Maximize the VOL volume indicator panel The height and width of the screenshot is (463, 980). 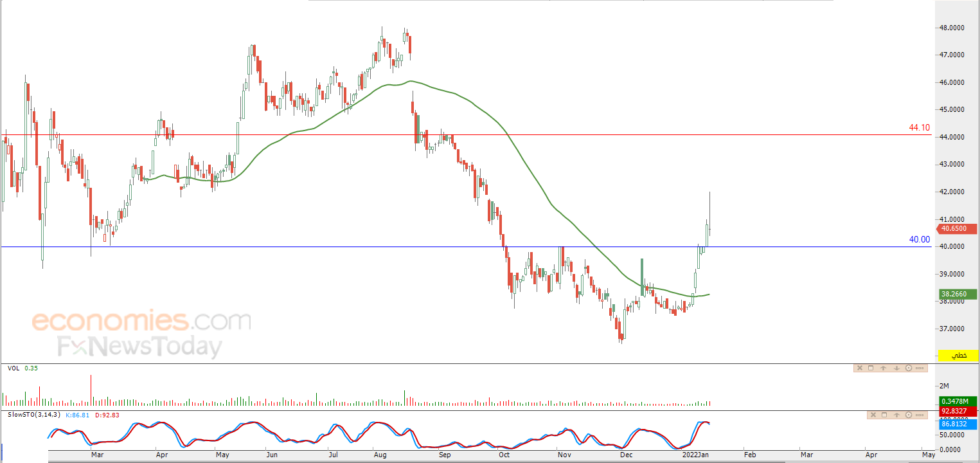[871, 368]
